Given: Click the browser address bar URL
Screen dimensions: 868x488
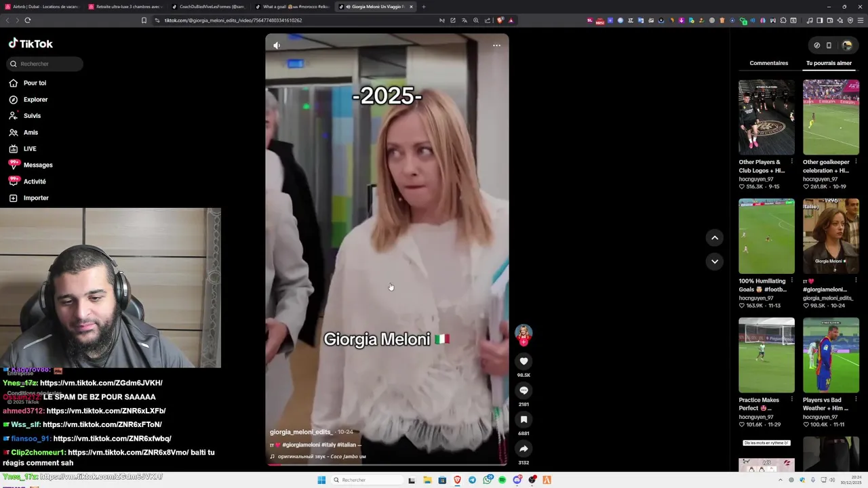Looking at the screenshot, I should (233, 20).
